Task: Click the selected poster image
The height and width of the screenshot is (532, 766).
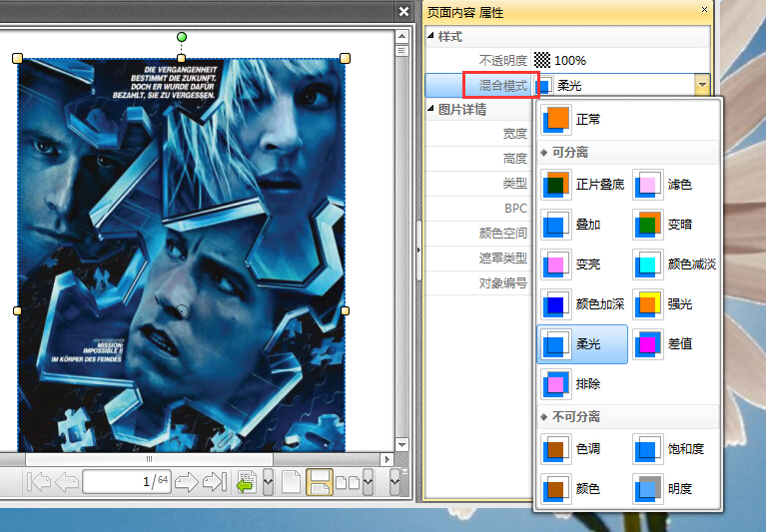Action: 181,255
